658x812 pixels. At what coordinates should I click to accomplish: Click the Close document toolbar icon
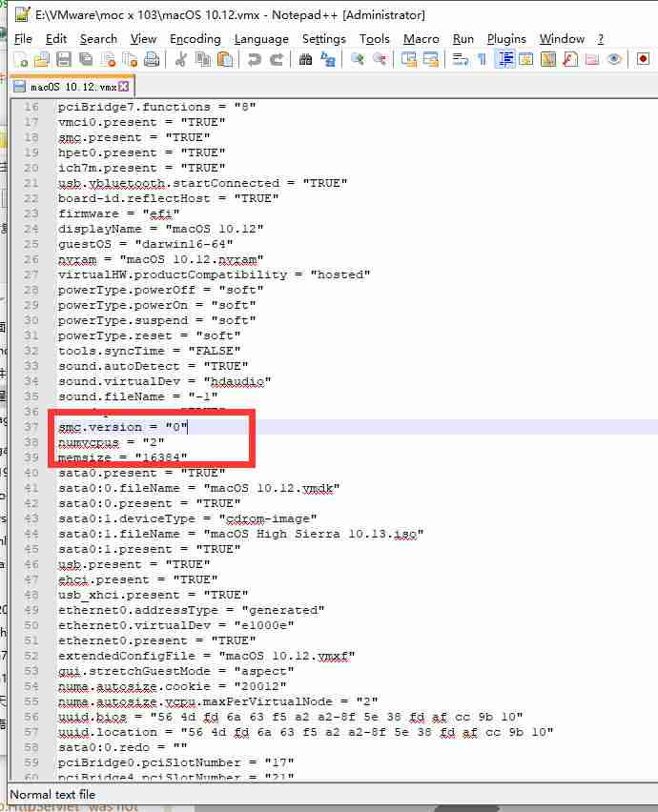(x=108, y=59)
